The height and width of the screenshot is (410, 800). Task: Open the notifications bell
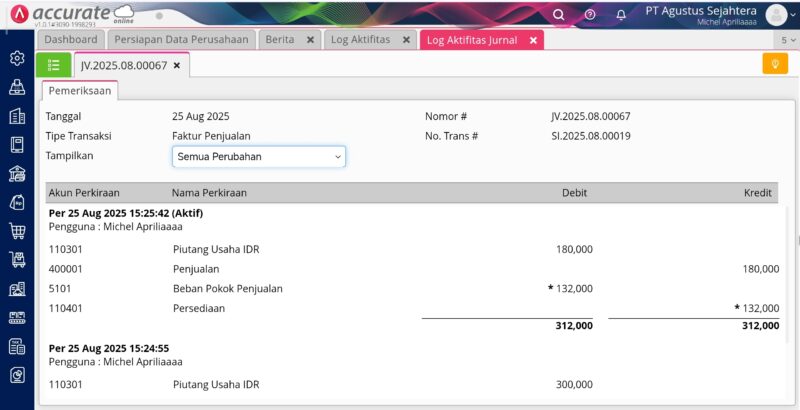pyautogui.click(x=621, y=14)
